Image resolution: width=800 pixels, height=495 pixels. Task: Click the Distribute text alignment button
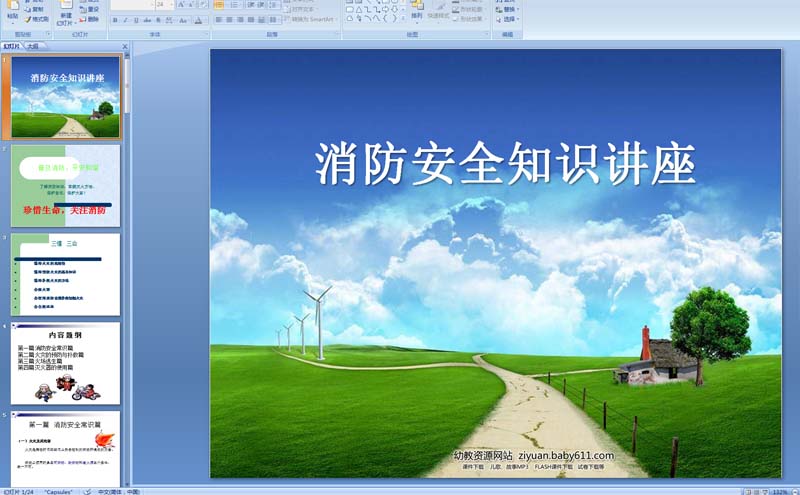click(x=262, y=19)
